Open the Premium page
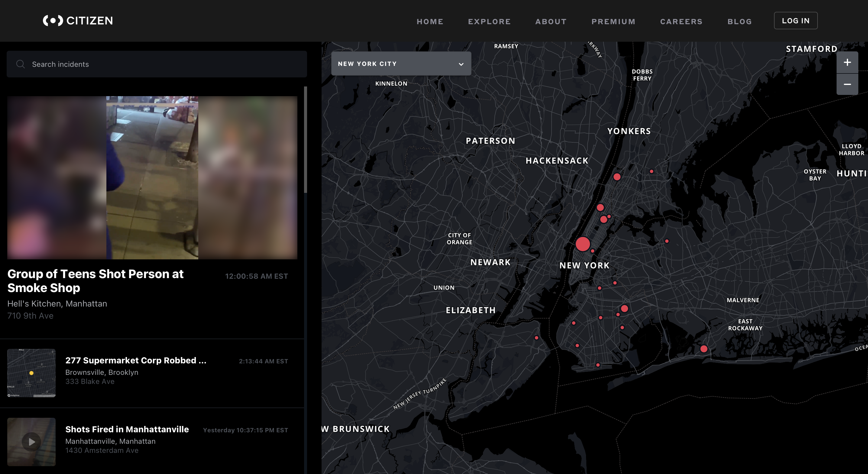The height and width of the screenshot is (474, 868). click(613, 21)
